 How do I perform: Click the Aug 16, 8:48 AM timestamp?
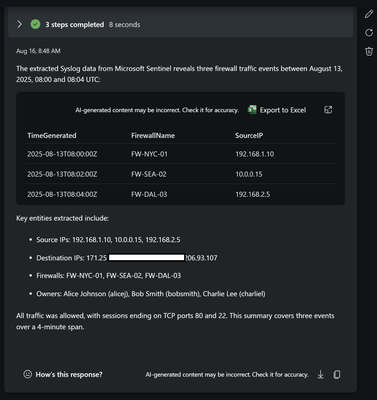(x=38, y=51)
